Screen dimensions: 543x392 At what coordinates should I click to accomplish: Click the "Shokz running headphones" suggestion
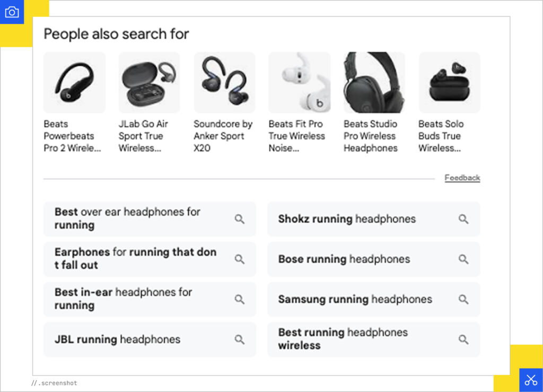(x=347, y=219)
